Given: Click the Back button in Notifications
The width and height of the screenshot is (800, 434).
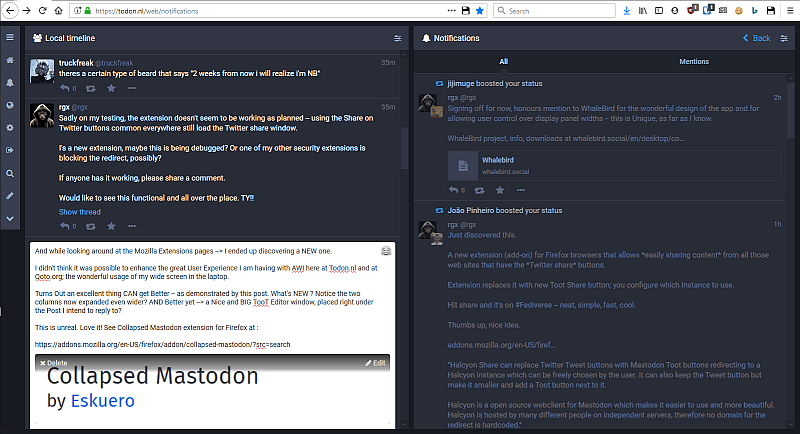Looking at the screenshot, I should 756,38.
